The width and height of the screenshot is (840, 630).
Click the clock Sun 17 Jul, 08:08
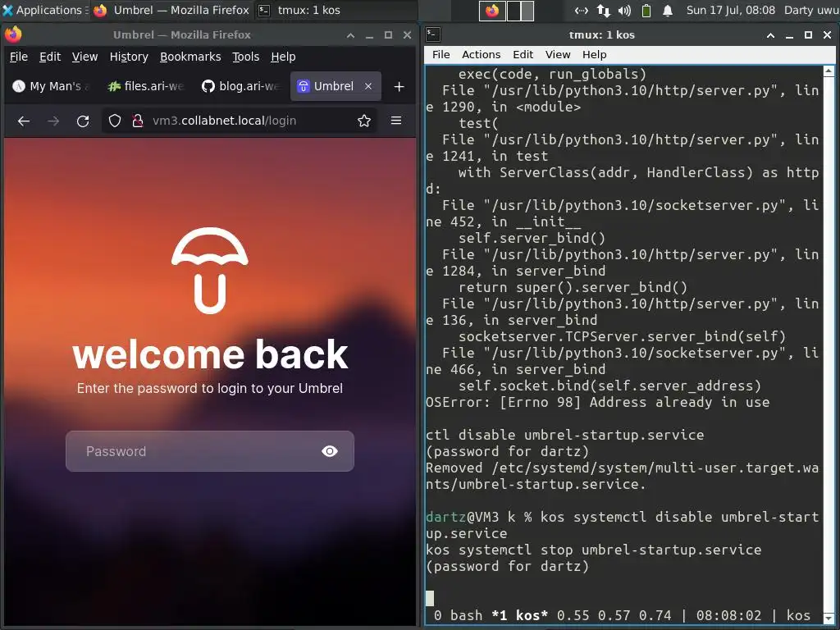[731, 10]
